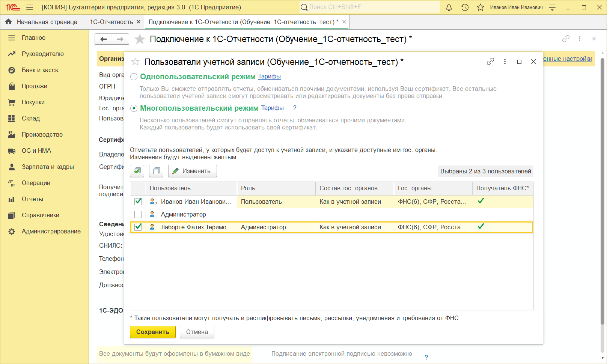Viewport: 607px width, 364px height.
Task: Click the Гос. органы column header
Action: (x=433, y=188)
